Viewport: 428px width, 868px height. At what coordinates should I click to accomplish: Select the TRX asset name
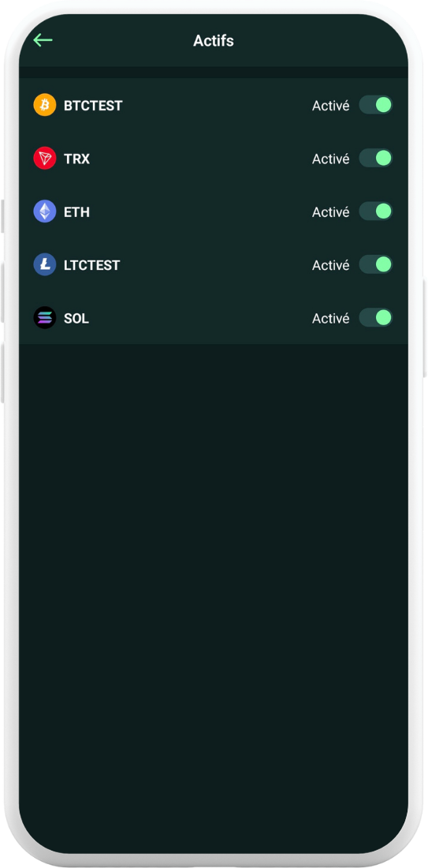[x=77, y=159]
